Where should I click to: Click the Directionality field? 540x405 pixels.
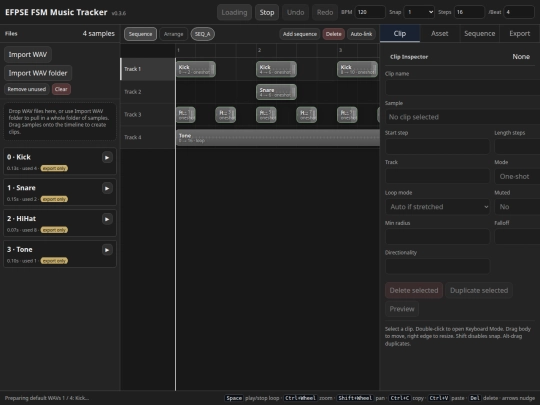click(x=437, y=267)
